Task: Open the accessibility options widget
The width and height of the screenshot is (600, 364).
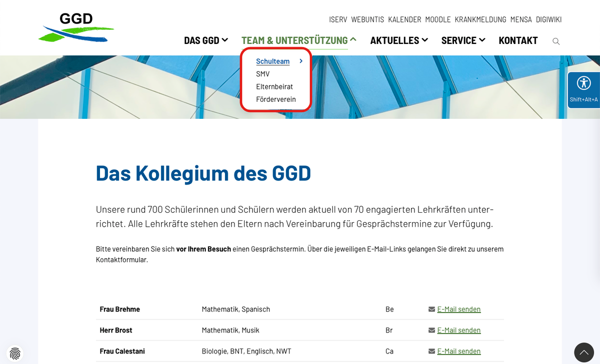Action: click(583, 89)
